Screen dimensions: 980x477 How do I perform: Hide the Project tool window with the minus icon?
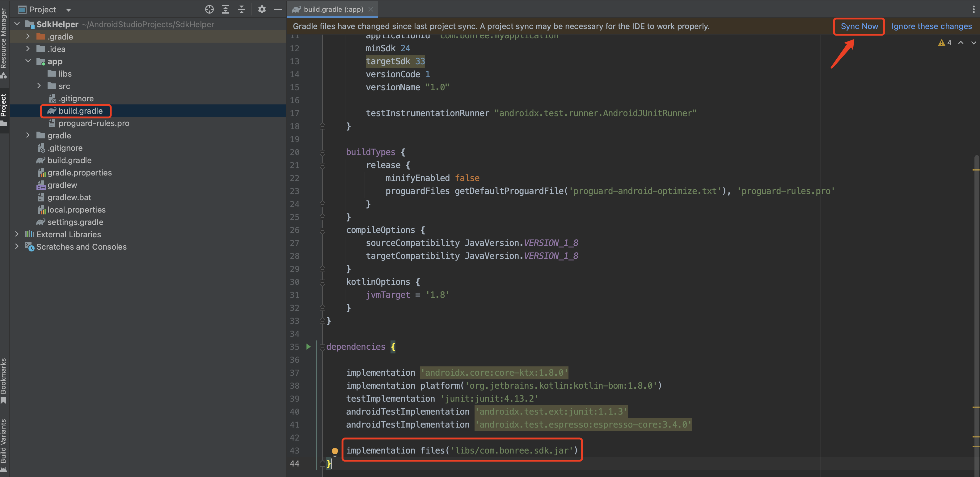[278, 9]
